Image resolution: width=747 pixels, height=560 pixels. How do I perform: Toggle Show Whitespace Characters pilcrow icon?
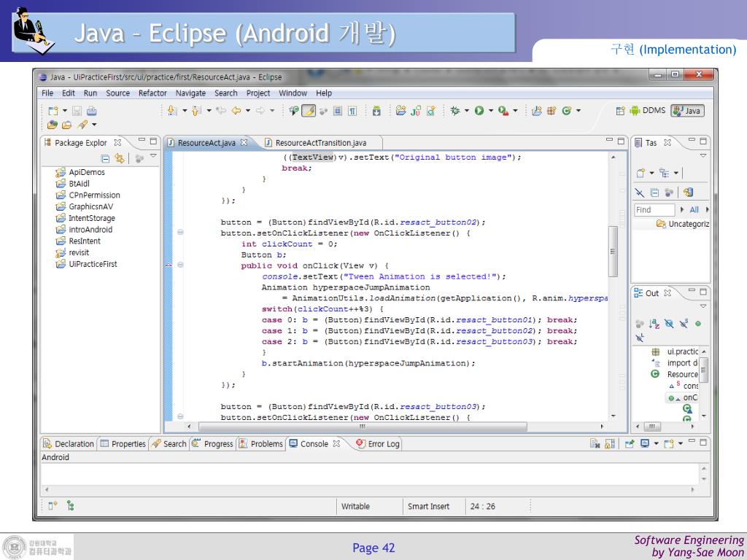pos(352,111)
